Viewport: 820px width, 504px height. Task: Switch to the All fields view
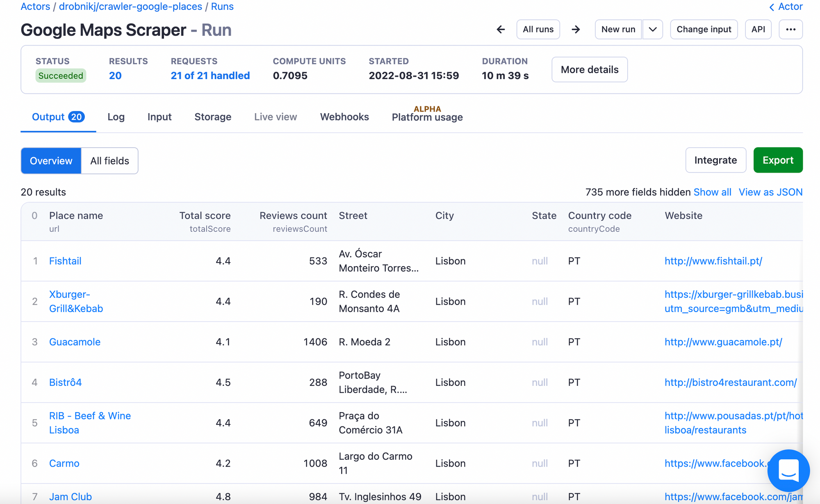click(x=109, y=161)
